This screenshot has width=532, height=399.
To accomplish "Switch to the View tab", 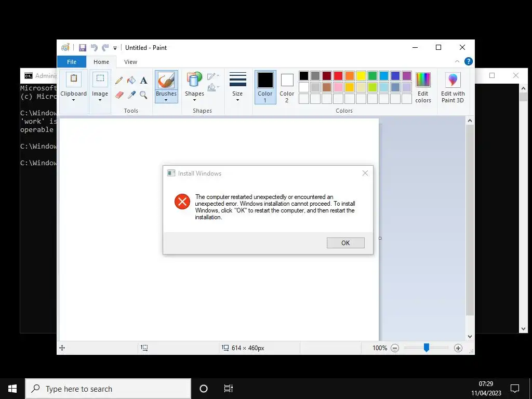I will click(130, 62).
